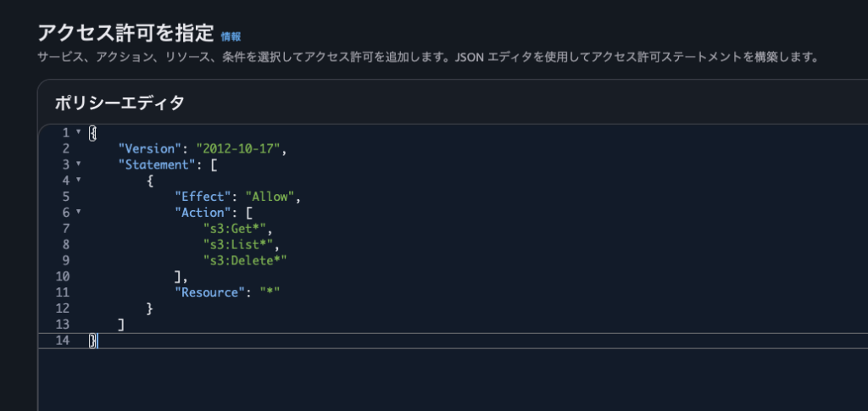Click line number 10 in the gutter
Image resolution: width=868 pixels, height=411 pixels.
pyautogui.click(x=62, y=276)
